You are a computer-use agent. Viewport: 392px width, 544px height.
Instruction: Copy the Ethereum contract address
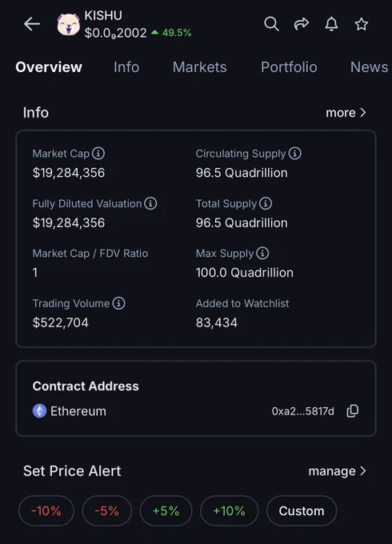click(x=353, y=410)
